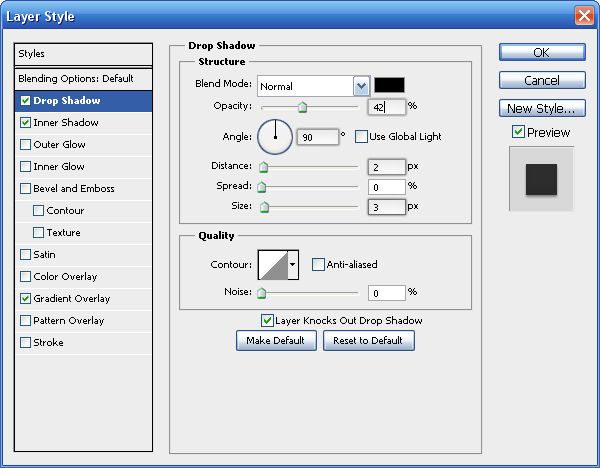The image size is (600, 468).
Task: Check Use Global Light
Action: pos(361,137)
